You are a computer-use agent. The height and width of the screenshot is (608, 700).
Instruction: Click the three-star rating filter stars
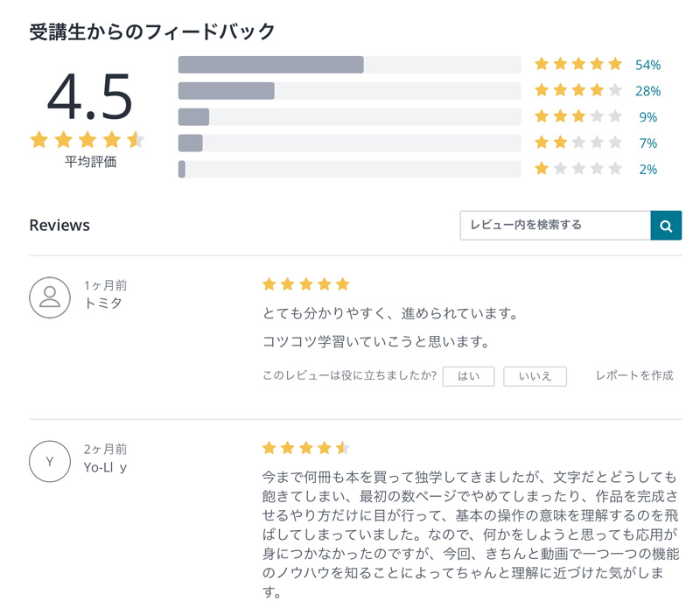click(x=578, y=116)
